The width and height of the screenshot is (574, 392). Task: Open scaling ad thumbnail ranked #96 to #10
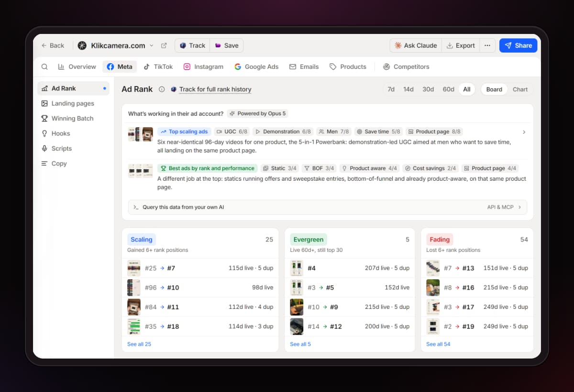click(x=134, y=287)
